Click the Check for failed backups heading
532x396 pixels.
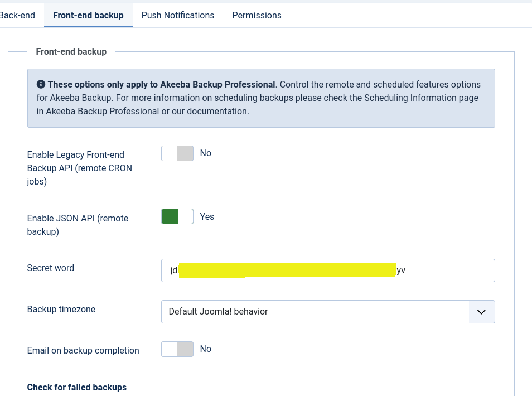point(77,387)
